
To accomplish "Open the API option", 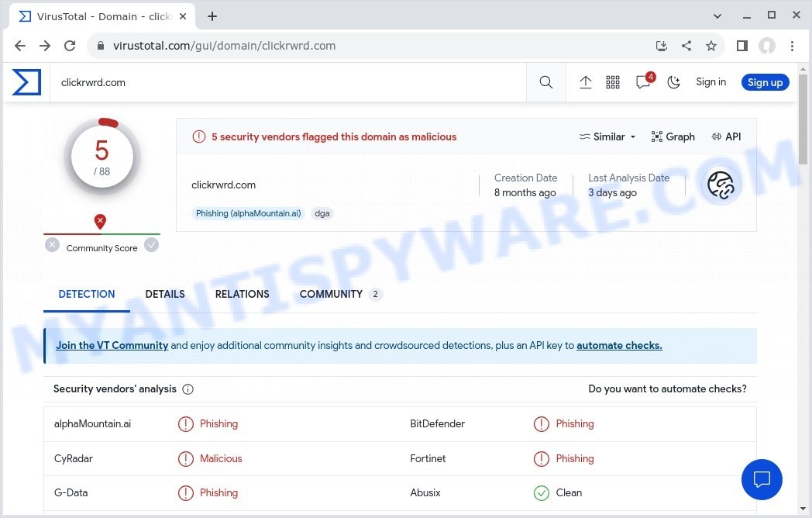I will pyautogui.click(x=726, y=137).
